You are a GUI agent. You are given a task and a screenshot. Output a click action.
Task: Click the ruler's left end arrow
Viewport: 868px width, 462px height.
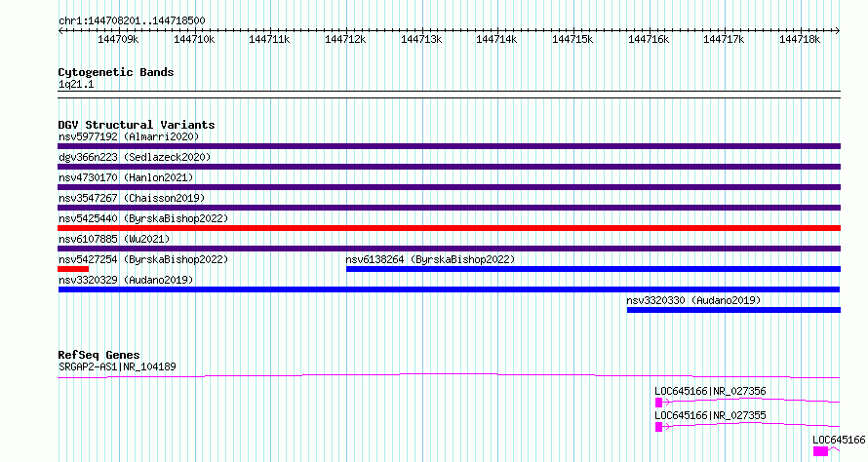60,31
